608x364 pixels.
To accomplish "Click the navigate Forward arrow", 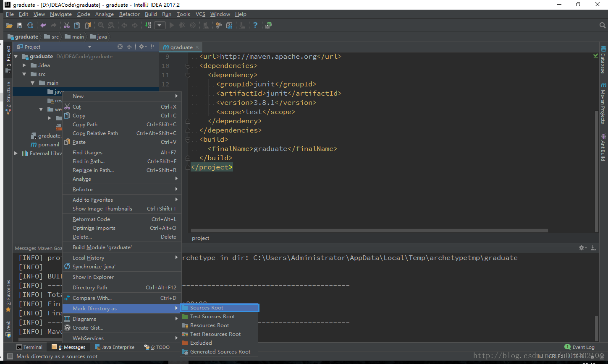I will tap(135, 26).
